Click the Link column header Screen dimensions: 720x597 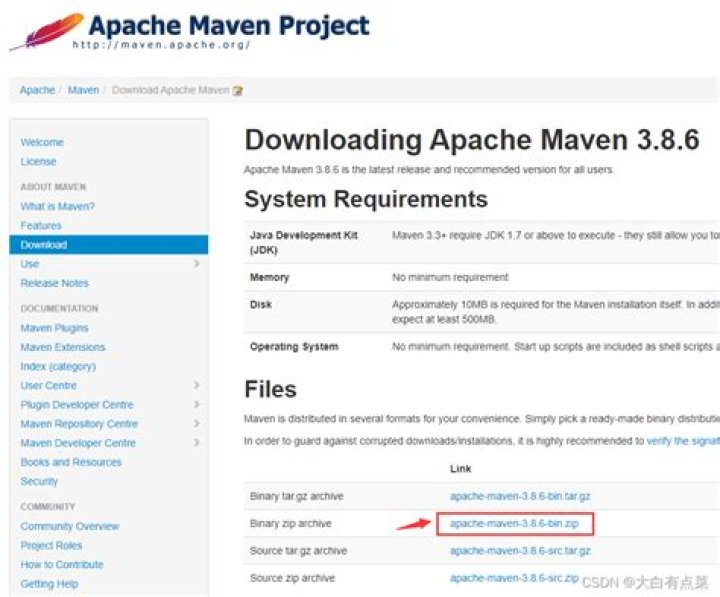coord(461,468)
